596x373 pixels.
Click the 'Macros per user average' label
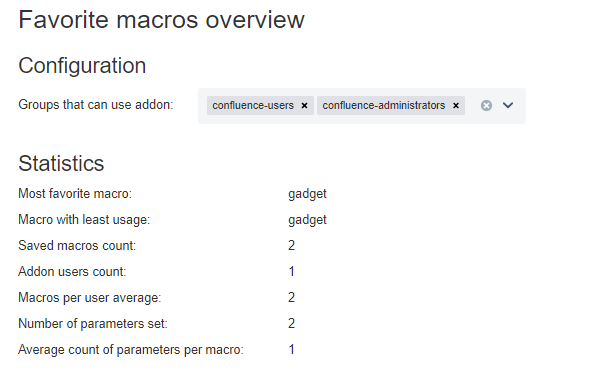89,298
